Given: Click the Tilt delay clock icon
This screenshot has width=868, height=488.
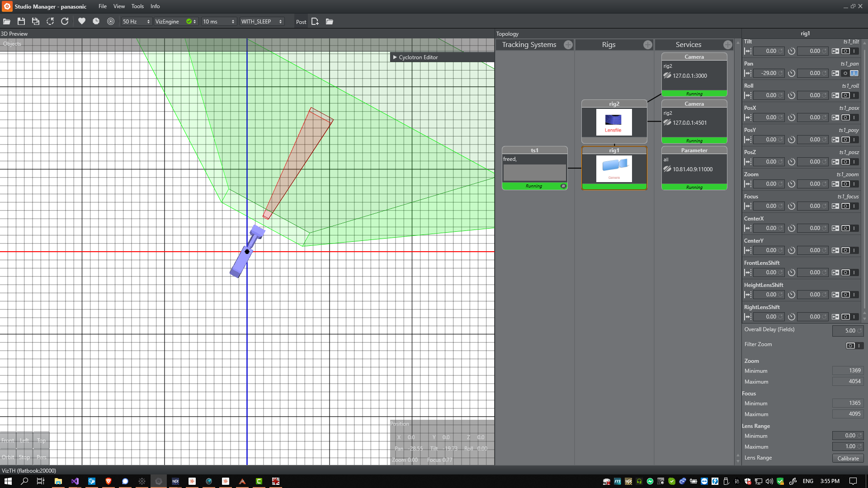Looking at the screenshot, I should 792,52.
